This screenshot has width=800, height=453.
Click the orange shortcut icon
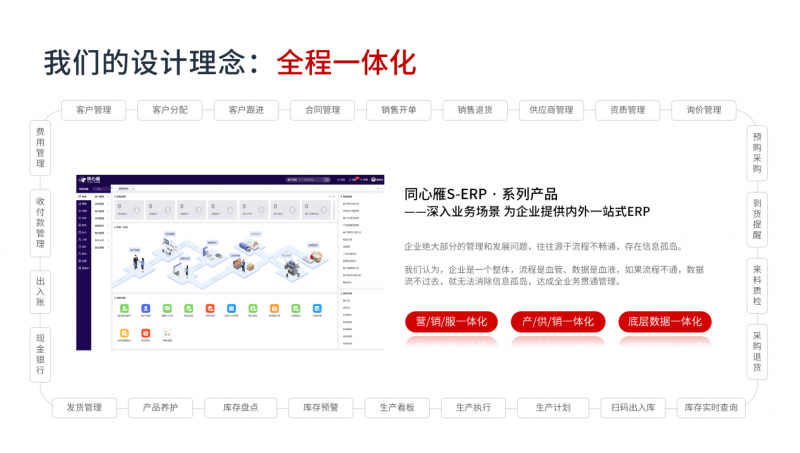pyautogui.click(x=274, y=309)
